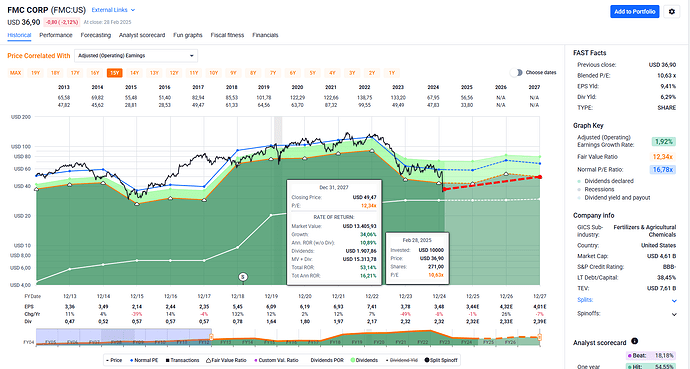Viewport: 690px width, 369px height.
Task: Select the 19Y time range
Action: pyautogui.click(x=36, y=73)
